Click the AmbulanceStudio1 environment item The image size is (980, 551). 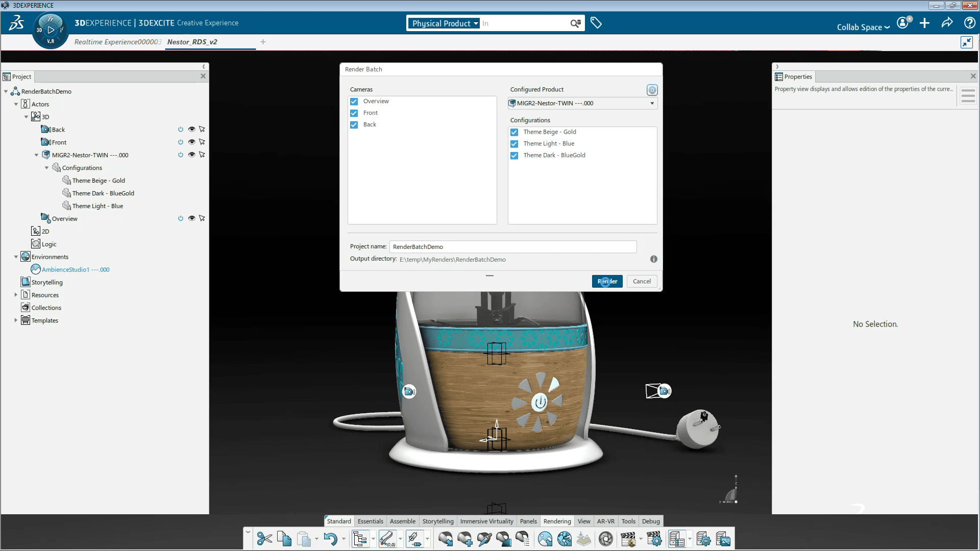(x=76, y=269)
